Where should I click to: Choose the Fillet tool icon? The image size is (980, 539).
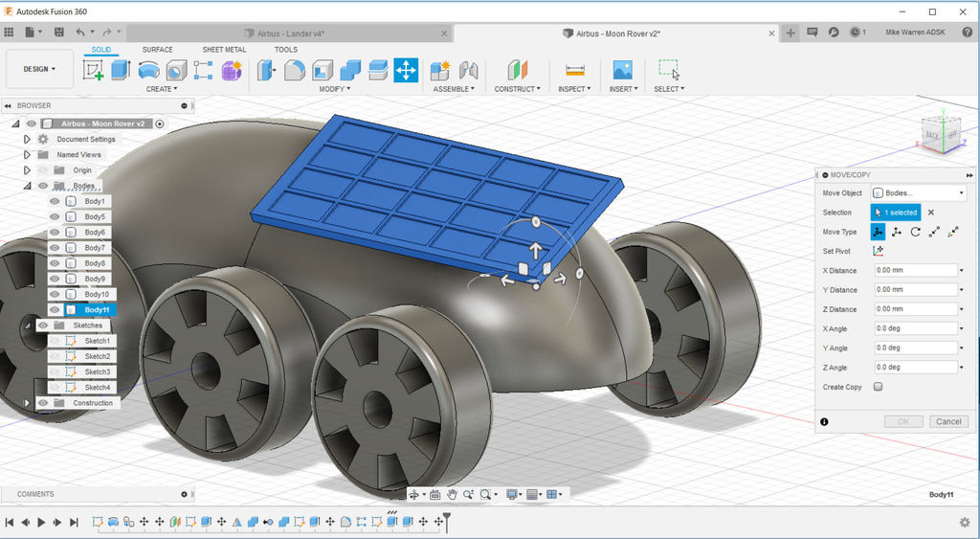pos(295,70)
